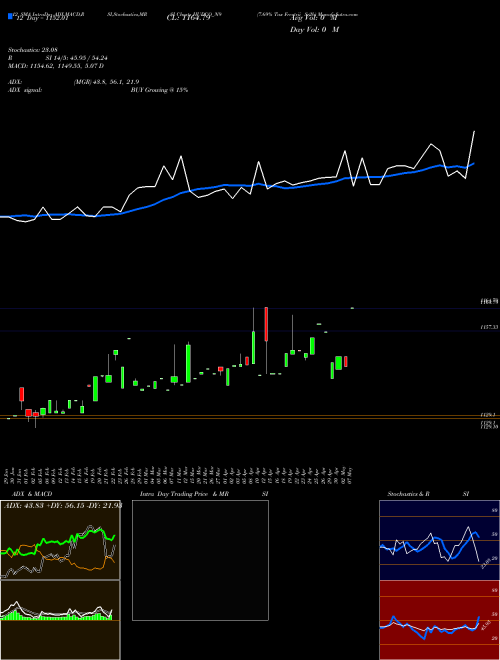
Task: Click the blue 12-day SMA legend square
Action: tap(10, 17)
